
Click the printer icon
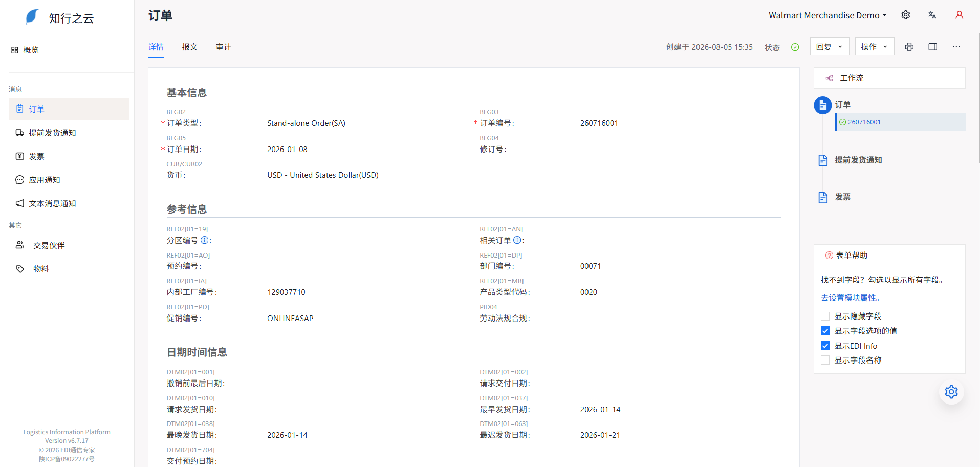coord(909,47)
